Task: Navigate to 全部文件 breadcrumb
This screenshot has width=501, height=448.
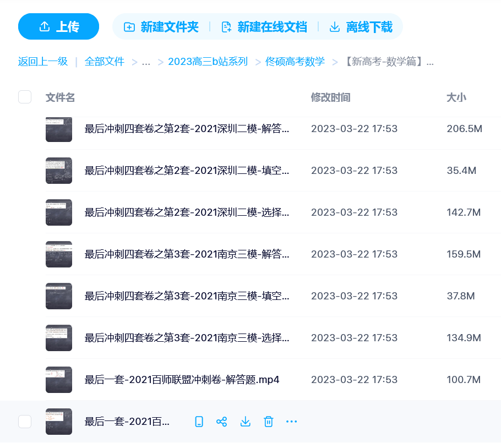Action: click(105, 62)
